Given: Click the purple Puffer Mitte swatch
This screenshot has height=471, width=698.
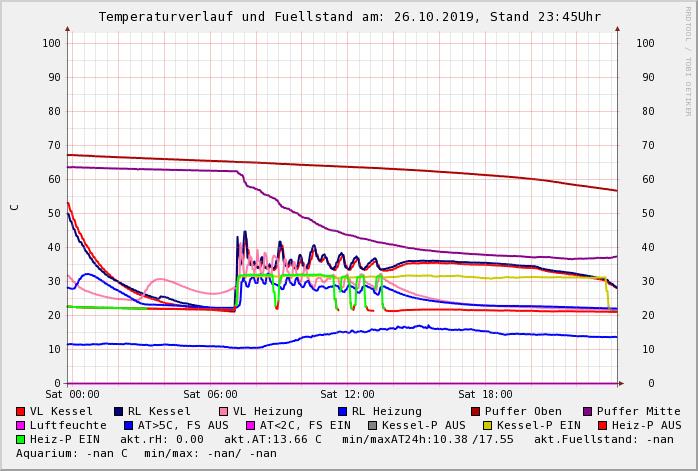Looking at the screenshot, I should [x=588, y=411].
